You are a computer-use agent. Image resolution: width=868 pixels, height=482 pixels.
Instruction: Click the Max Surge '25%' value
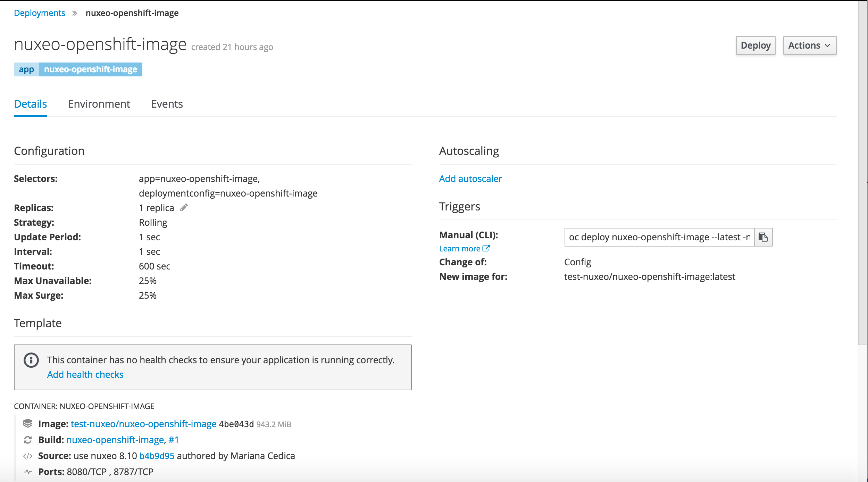pos(148,295)
